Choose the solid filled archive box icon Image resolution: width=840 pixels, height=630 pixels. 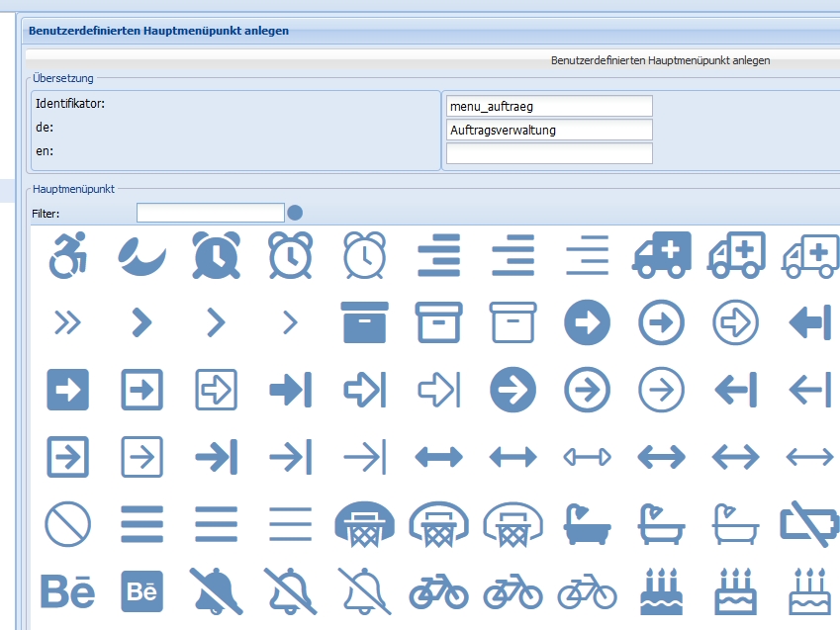tap(364, 321)
